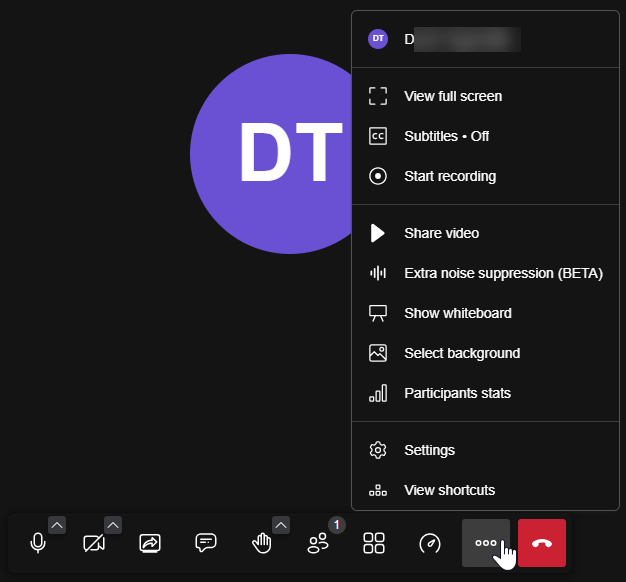The width and height of the screenshot is (626, 582).
Task: Open the chat panel
Action: tap(206, 543)
